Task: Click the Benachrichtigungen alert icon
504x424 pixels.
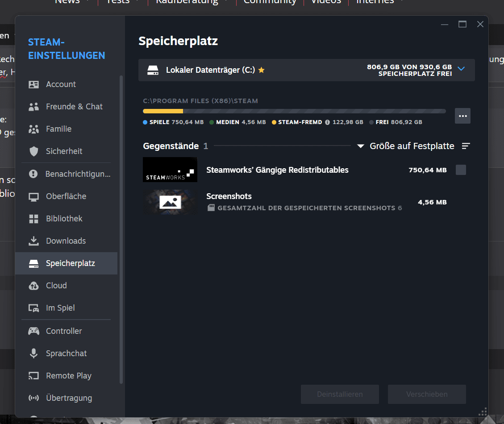Action: pyautogui.click(x=33, y=174)
